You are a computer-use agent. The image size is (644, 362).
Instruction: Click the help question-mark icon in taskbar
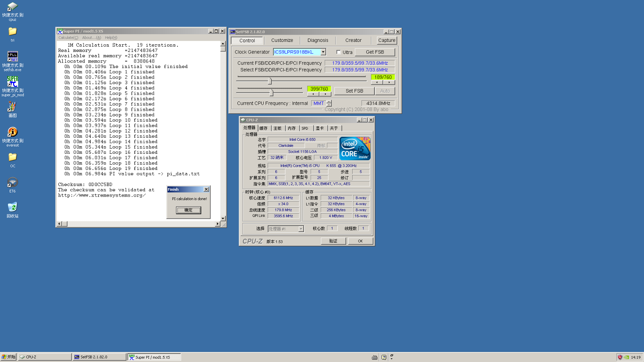(x=384, y=357)
